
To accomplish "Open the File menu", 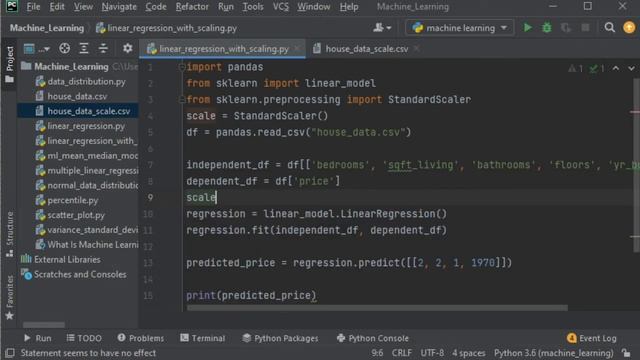I will click(33, 7).
